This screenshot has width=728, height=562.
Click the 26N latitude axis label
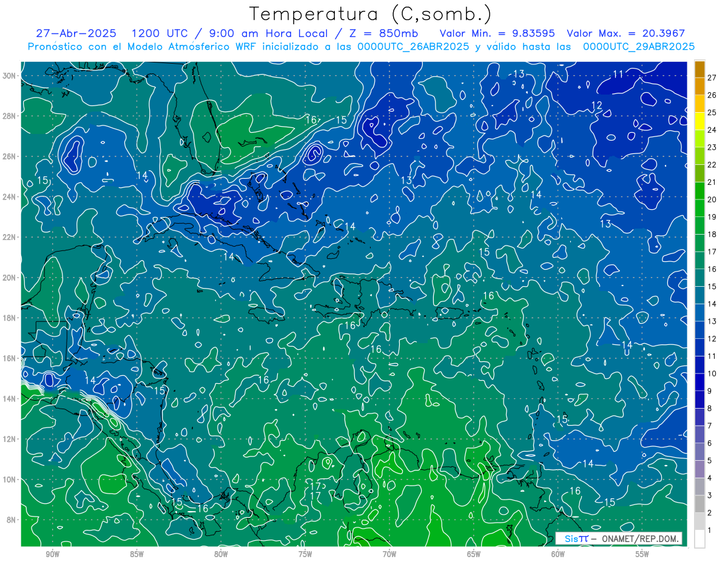tap(10, 156)
